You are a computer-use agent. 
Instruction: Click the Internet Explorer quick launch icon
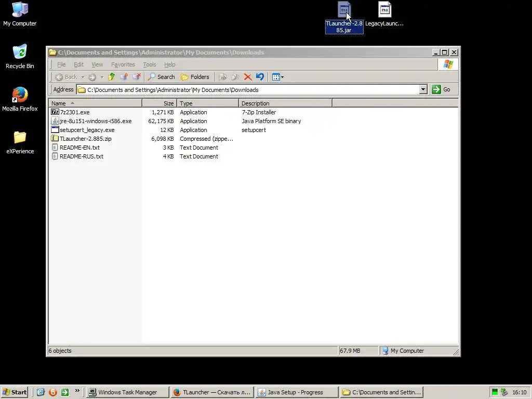(x=41, y=392)
